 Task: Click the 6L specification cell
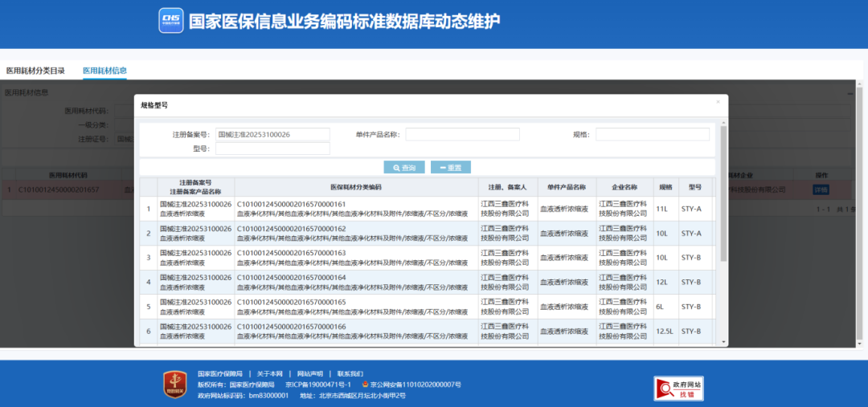click(x=666, y=307)
